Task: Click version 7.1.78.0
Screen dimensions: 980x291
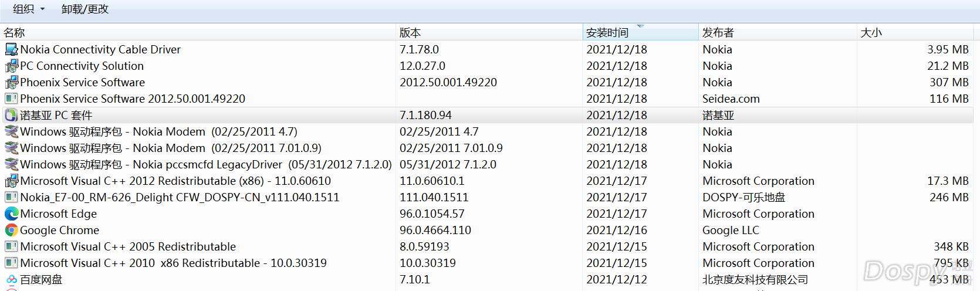Action: (x=419, y=49)
